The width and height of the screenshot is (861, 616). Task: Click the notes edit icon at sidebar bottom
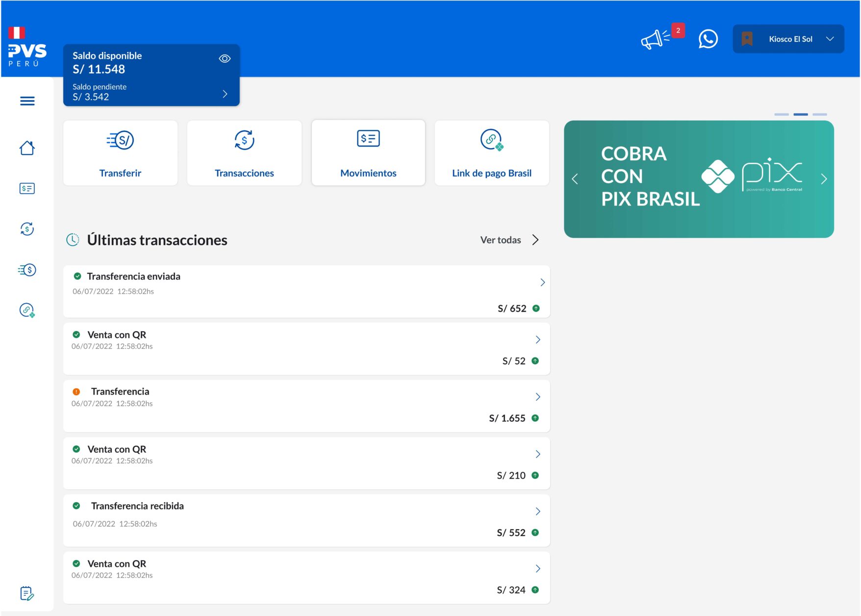pos(27,593)
